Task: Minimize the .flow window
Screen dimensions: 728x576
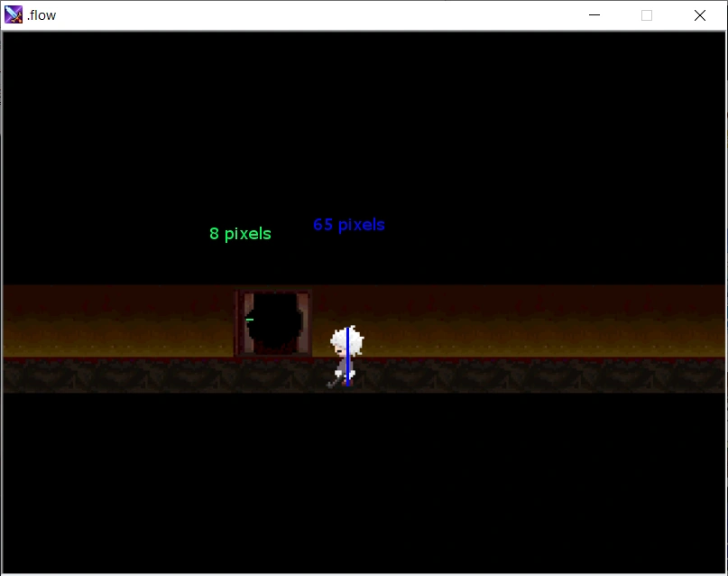Action: click(x=594, y=15)
